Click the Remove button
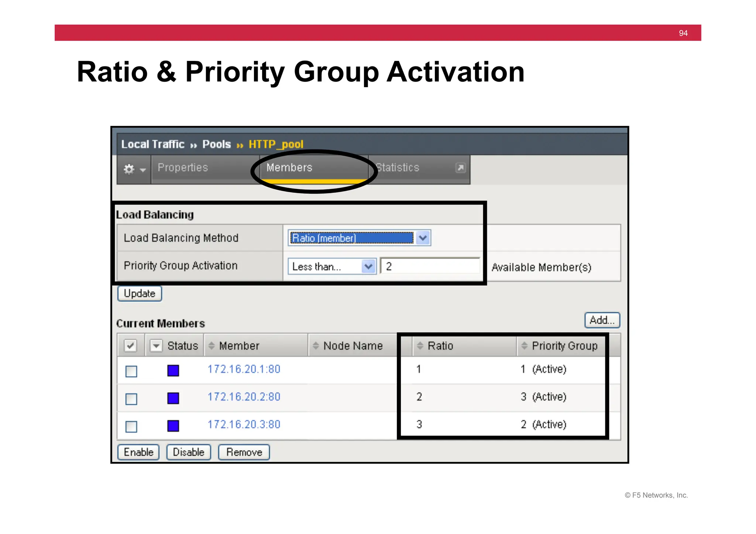 point(244,452)
